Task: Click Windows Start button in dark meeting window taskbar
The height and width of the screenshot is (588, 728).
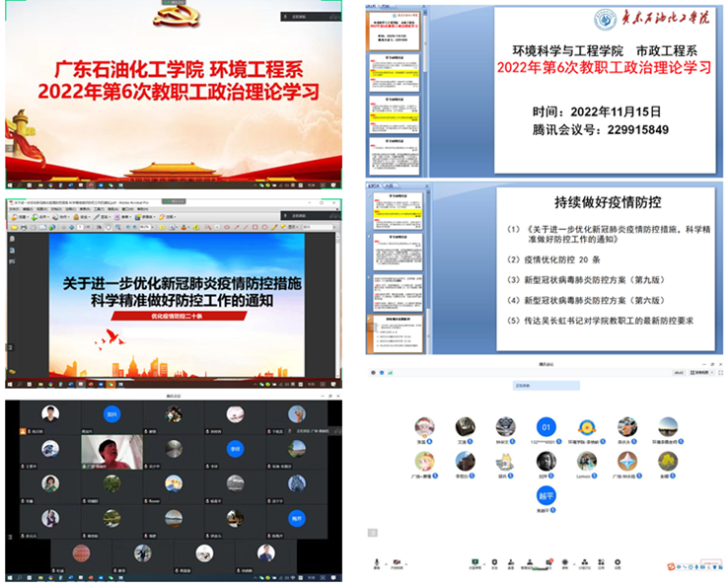Action: click(10, 578)
